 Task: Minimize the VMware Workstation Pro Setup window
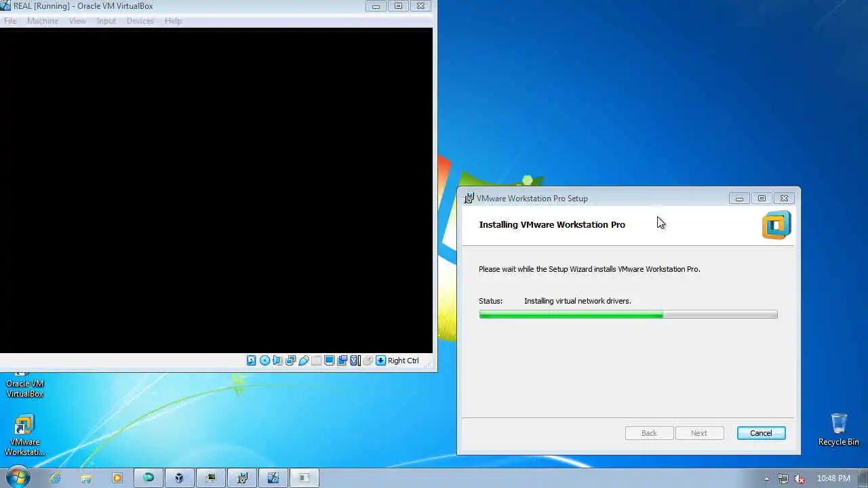coord(739,199)
